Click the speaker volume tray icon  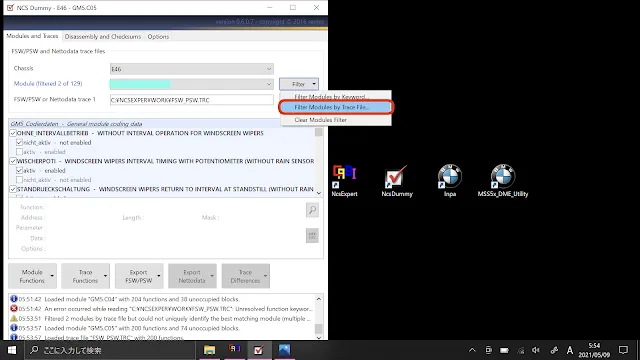tap(536, 350)
